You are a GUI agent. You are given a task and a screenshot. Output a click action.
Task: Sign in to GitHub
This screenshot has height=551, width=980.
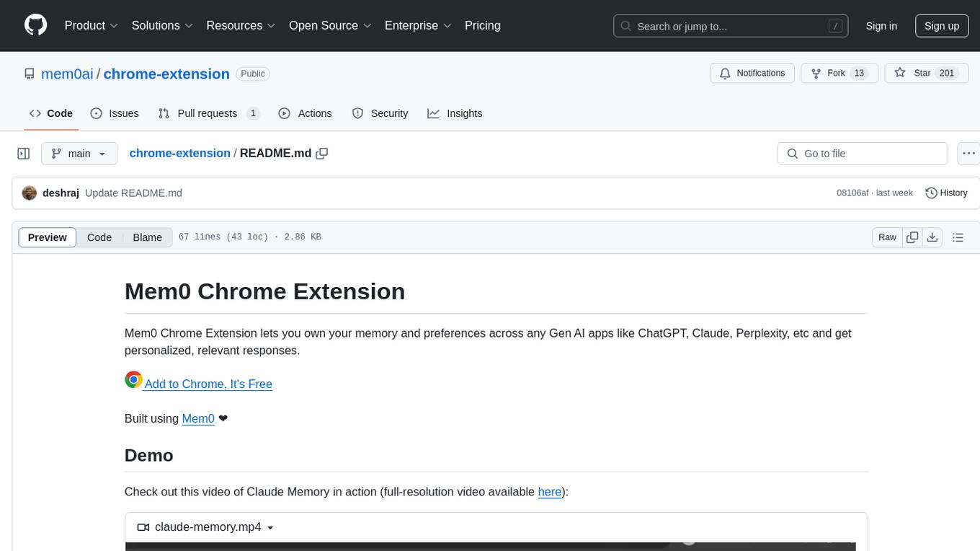[881, 26]
